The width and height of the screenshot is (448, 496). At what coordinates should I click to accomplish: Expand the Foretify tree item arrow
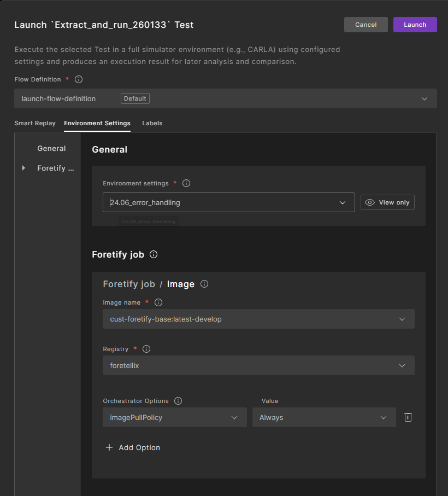[x=23, y=168]
